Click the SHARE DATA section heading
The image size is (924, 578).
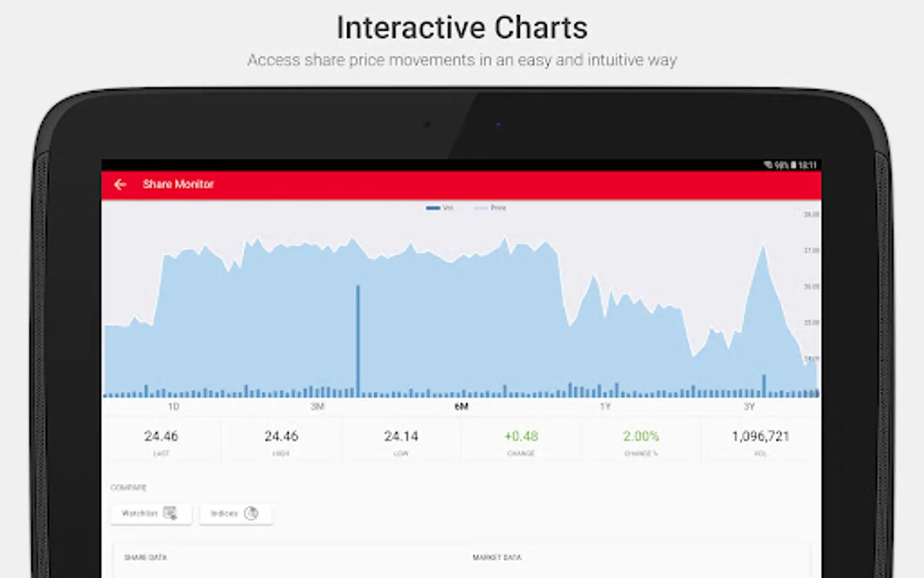coord(146,557)
